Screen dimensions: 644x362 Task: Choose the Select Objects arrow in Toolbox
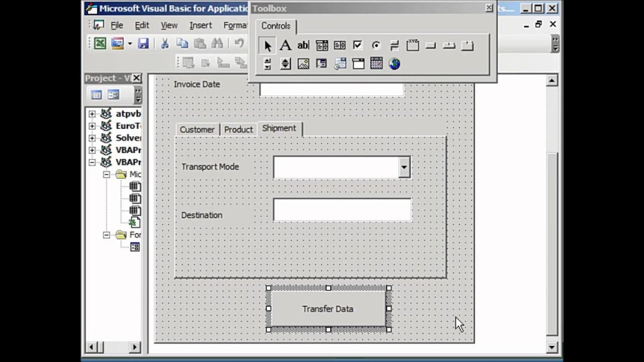(x=267, y=46)
